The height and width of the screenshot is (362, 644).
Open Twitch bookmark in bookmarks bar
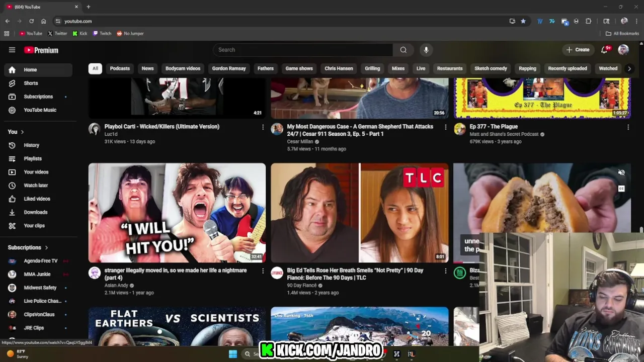pos(102,33)
